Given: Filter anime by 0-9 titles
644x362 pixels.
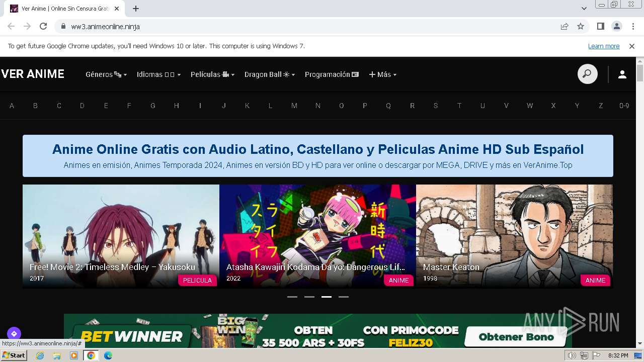Looking at the screenshot, I should [624, 106].
